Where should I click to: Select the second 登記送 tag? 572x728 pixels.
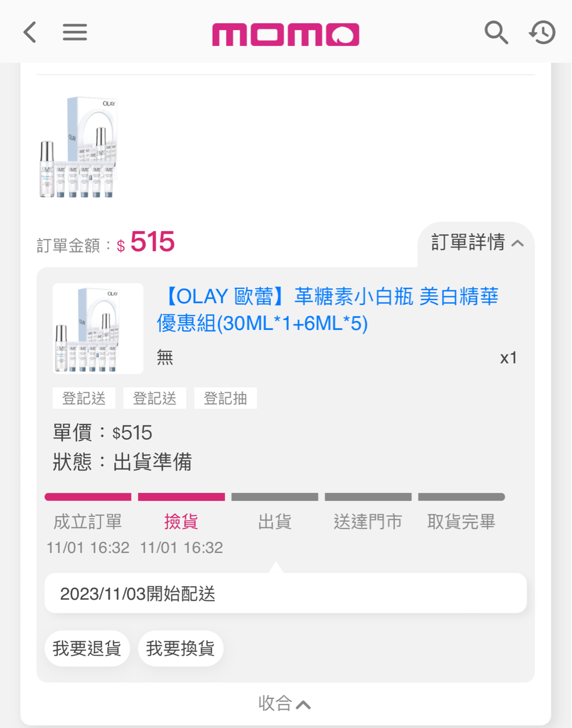[155, 398]
